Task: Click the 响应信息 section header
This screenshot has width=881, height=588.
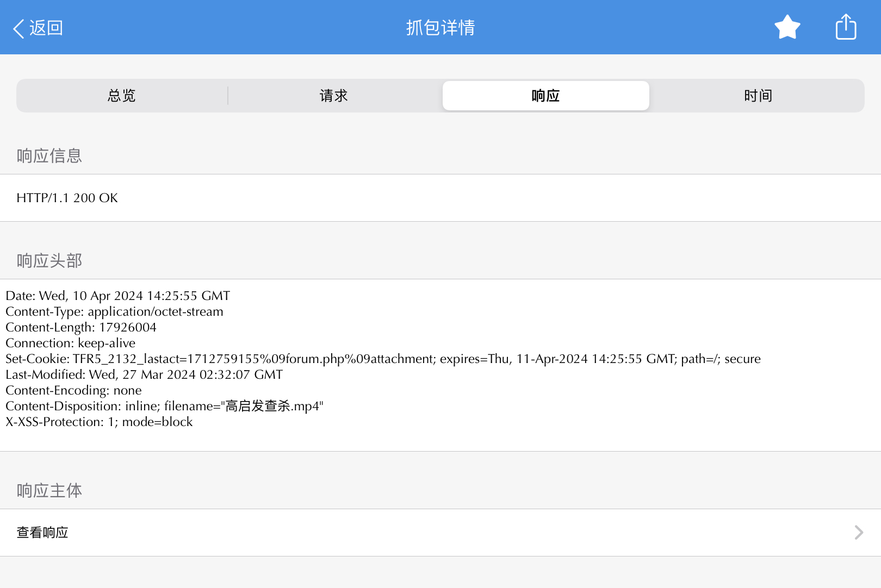Action: coord(49,156)
